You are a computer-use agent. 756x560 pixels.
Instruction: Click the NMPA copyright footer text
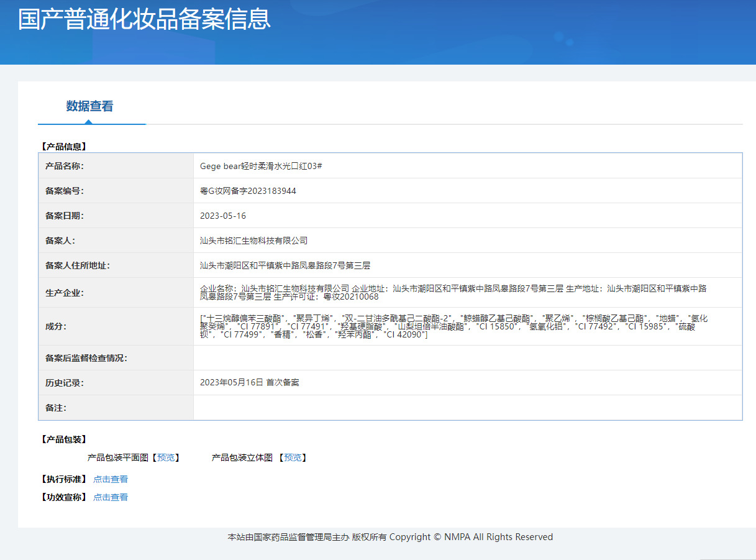point(390,537)
